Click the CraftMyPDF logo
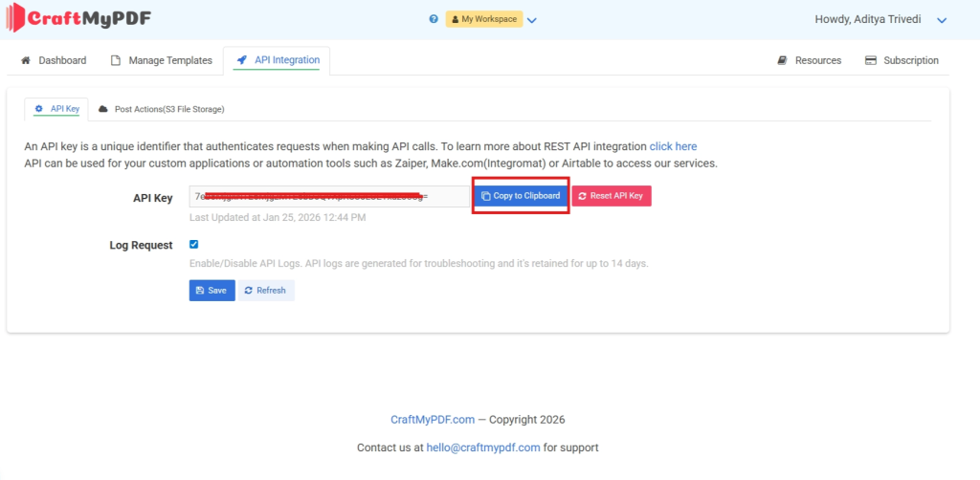Screen dimensions: 980x480 tap(78, 18)
